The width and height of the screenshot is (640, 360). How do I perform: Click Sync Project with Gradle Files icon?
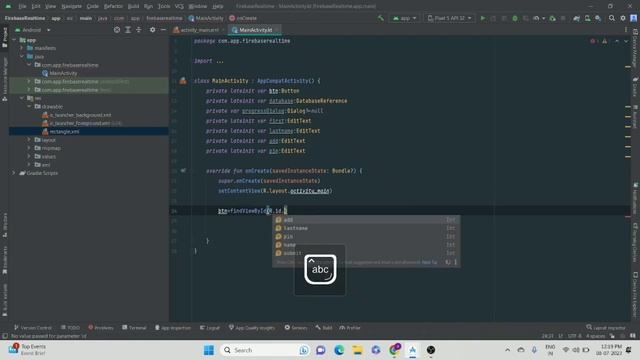(576, 18)
